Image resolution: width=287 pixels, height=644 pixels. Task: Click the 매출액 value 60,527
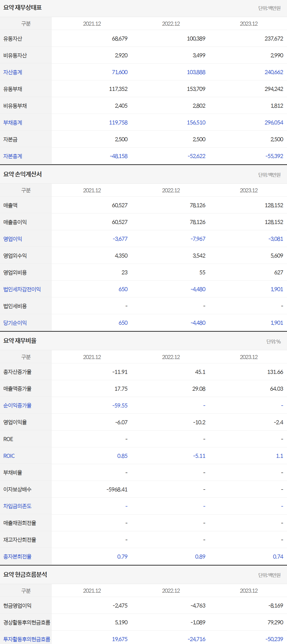(120, 206)
